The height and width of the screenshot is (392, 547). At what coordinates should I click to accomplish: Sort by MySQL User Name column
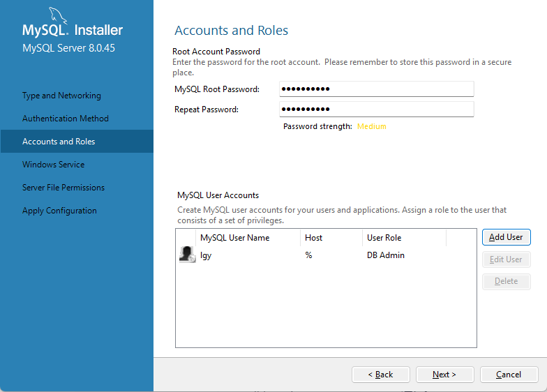coord(248,237)
